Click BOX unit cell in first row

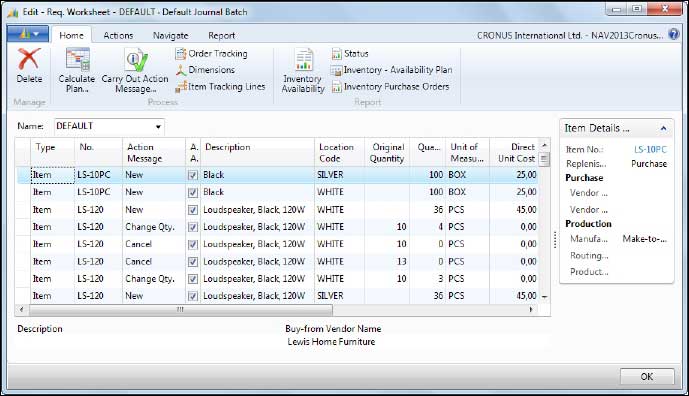point(467,175)
